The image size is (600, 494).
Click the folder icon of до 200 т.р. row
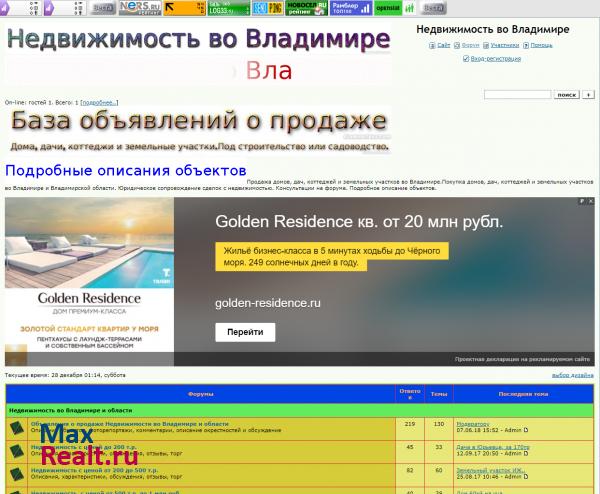[17, 452]
